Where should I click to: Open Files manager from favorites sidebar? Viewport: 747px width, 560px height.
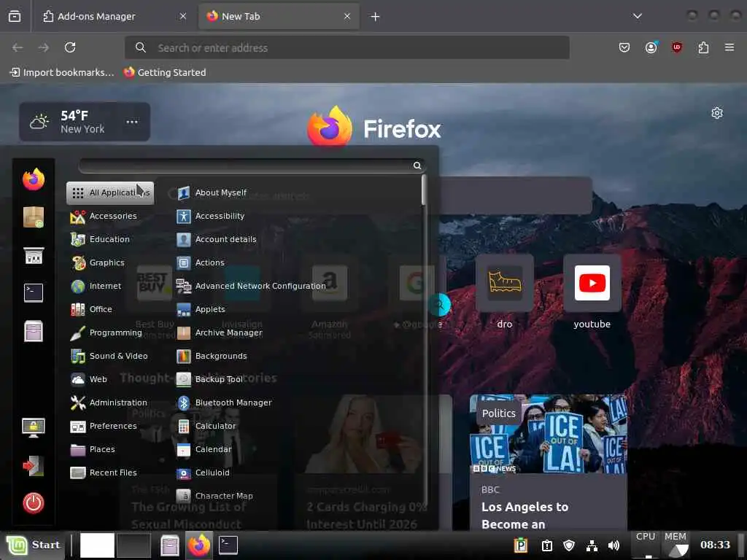(x=34, y=331)
